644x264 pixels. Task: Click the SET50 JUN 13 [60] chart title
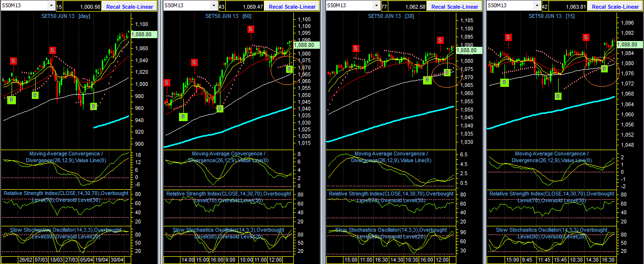(227, 16)
